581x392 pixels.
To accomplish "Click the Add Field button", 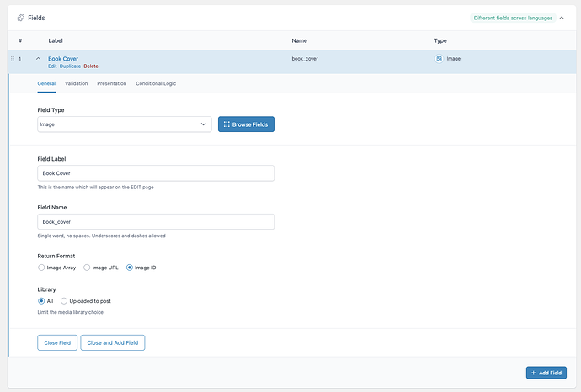I will tap(547, 373).
